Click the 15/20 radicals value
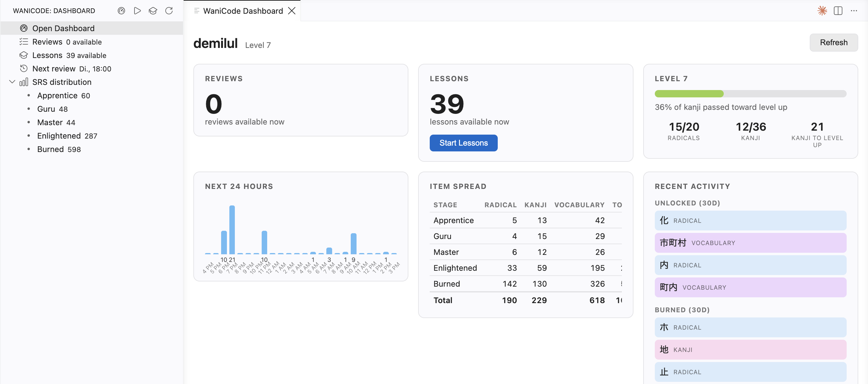The height and width of the screenshot is (384, 868). pos(684,127)
